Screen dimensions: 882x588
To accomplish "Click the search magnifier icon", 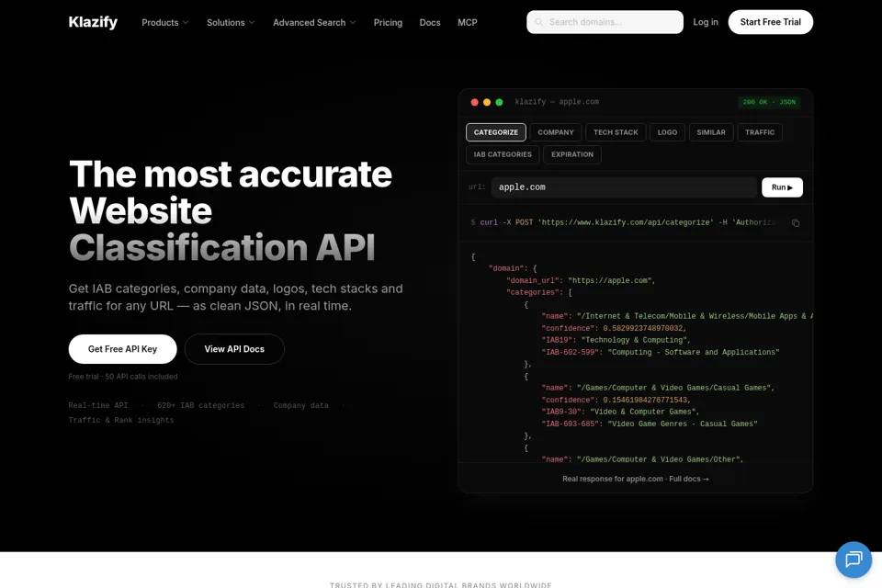I will pyautogui.click(x=538, y=22).
